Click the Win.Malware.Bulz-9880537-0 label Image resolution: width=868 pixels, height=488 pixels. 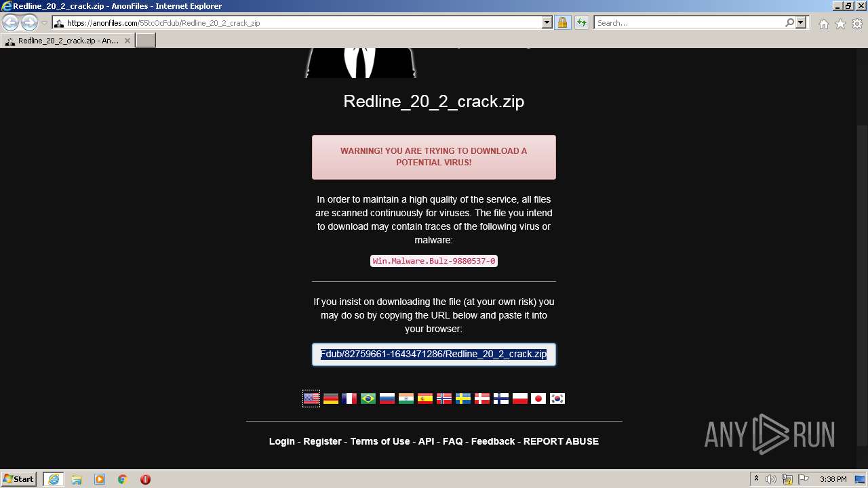434,261
